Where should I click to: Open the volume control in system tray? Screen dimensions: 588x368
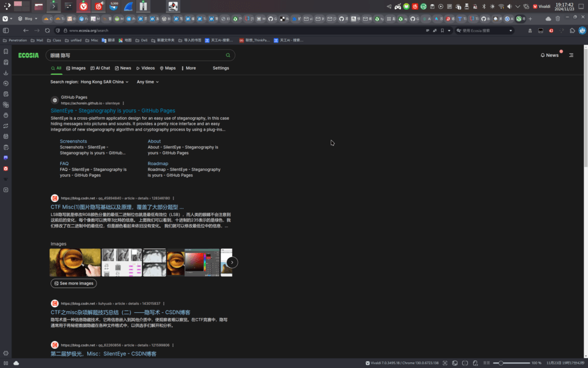click(x=509, y=6)
